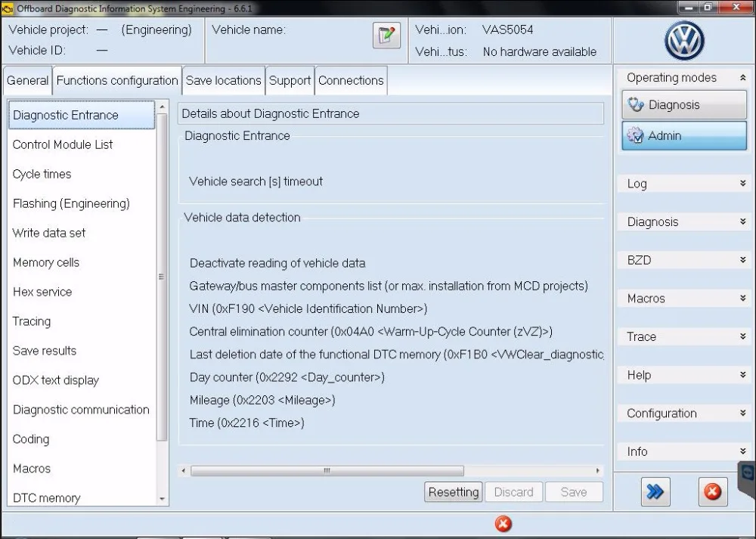The height and width of the screenshot is (539, 756).
Task: Click the Save button
Action: click(x=574, y=492)
